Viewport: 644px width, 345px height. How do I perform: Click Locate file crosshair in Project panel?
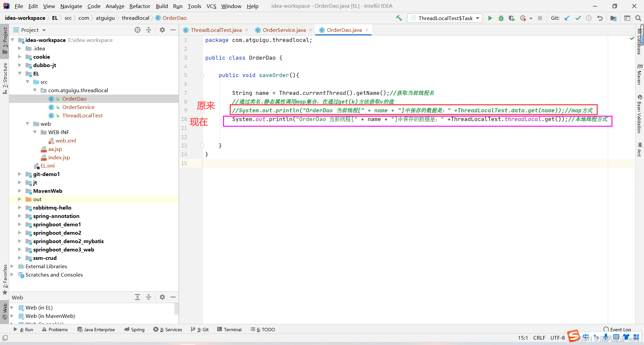138,30
